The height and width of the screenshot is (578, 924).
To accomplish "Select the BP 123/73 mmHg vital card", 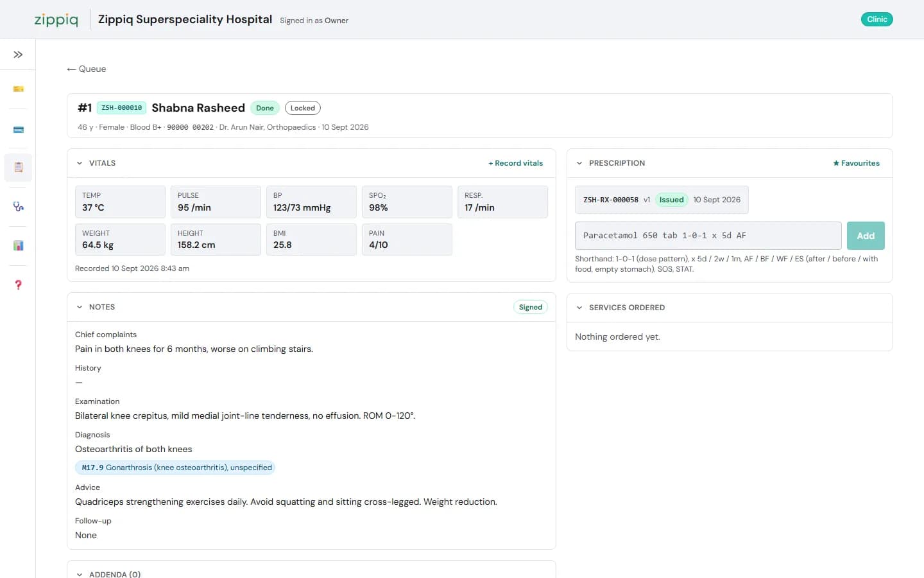I will pyautogui.click(x=311, y=202).
